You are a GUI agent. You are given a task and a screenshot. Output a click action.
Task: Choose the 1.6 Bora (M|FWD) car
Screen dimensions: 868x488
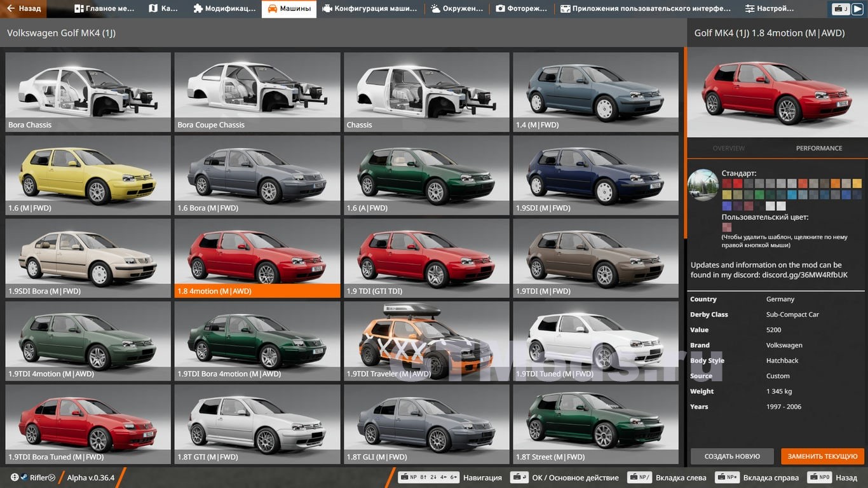[x=257, y=175]
